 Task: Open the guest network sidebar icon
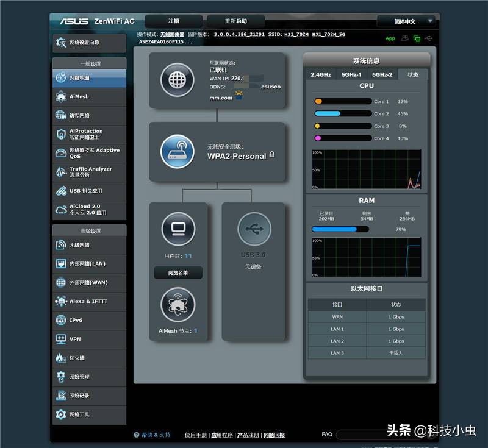pos(61,115)
